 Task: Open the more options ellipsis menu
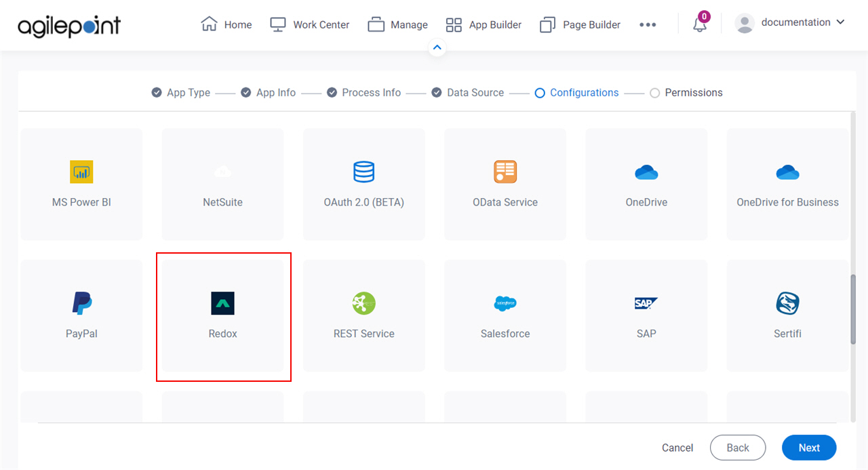(648, 25)
